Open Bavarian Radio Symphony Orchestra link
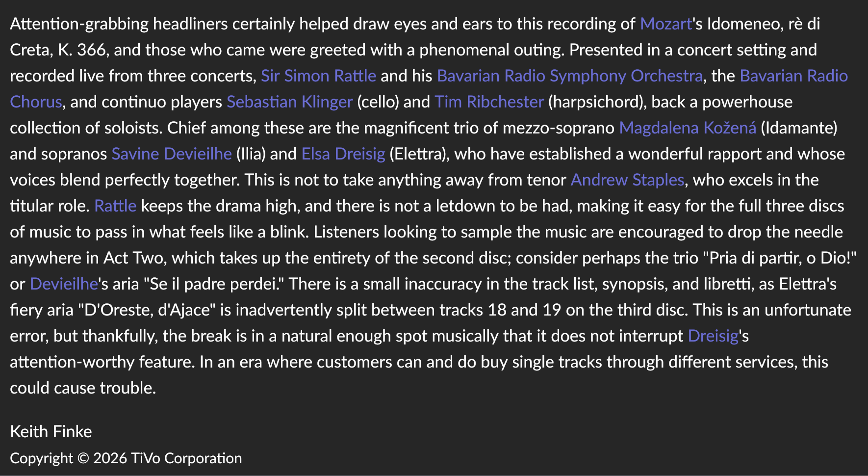The width and height of the screenshot is (868, 476). coord(569,76)
